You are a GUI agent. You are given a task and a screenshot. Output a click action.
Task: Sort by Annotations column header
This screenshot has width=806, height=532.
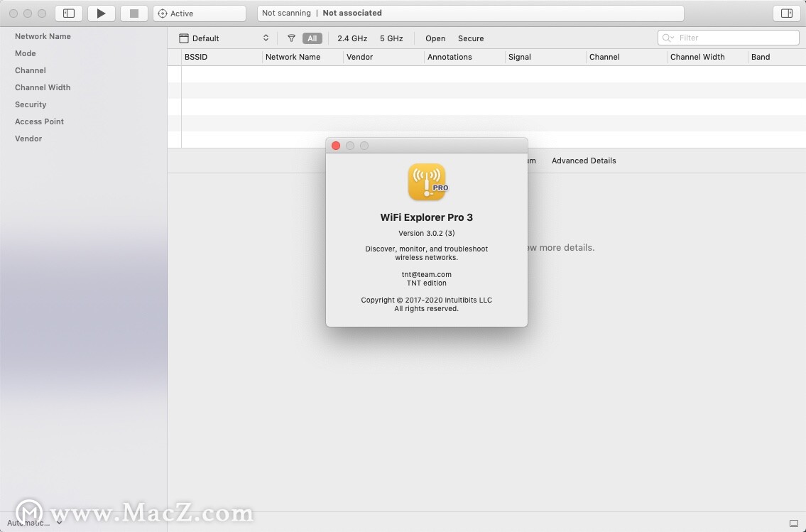464,57
